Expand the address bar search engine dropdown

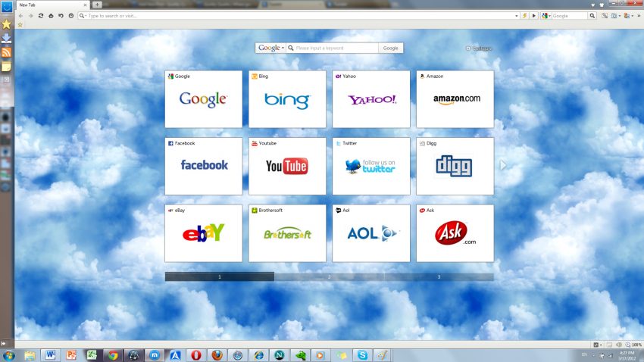click(83, 16)
